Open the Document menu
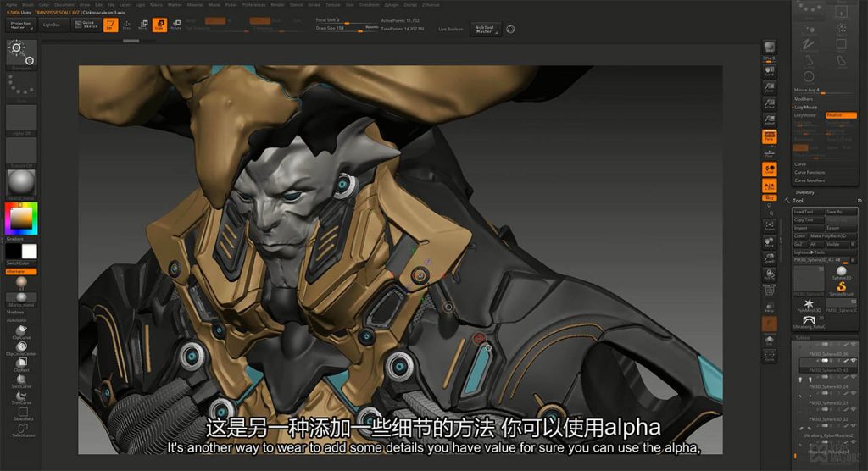This screenshot has width=868, height=471. pyautogui.click(x=64, y=5)
